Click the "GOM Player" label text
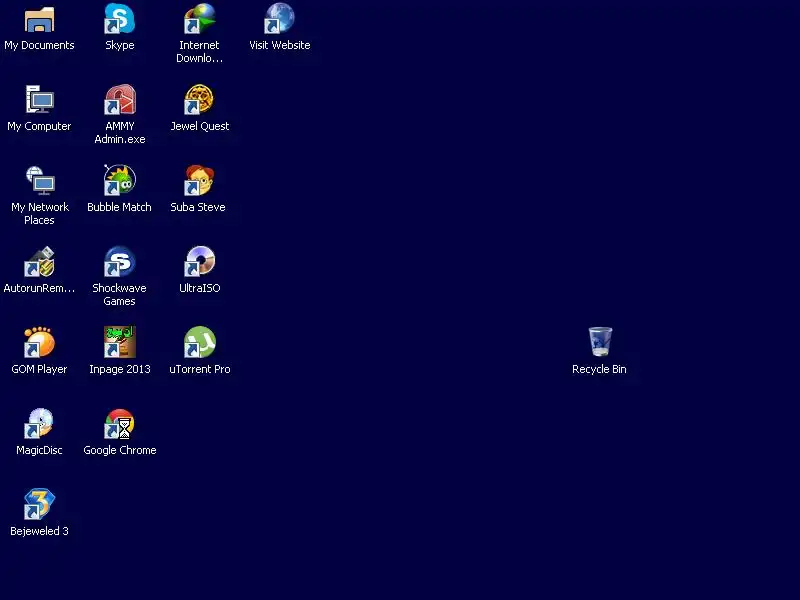Viewport: 800px width, 600px height. pos(39,369)
